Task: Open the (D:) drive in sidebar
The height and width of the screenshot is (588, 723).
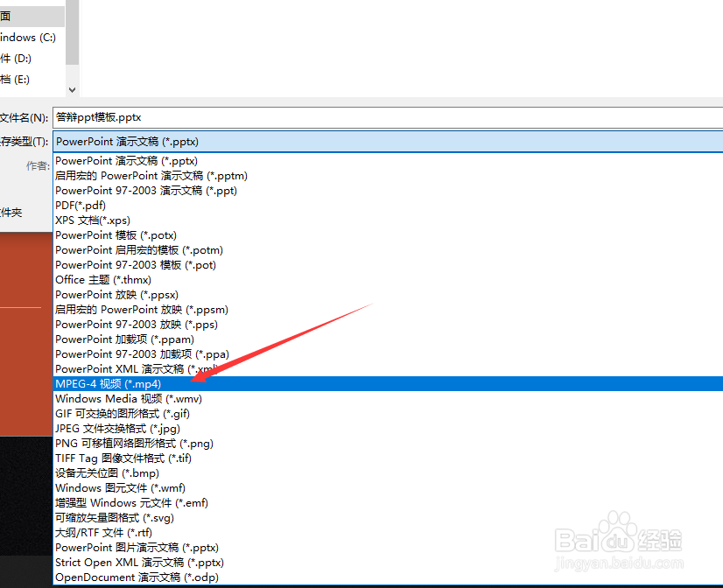Action: coord(16,59)
